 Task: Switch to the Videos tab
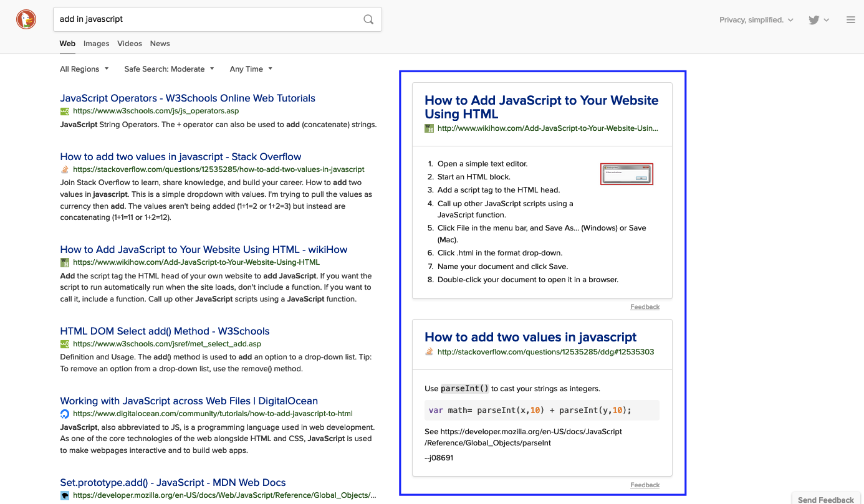pyautogui.click(x=130, y=44)
